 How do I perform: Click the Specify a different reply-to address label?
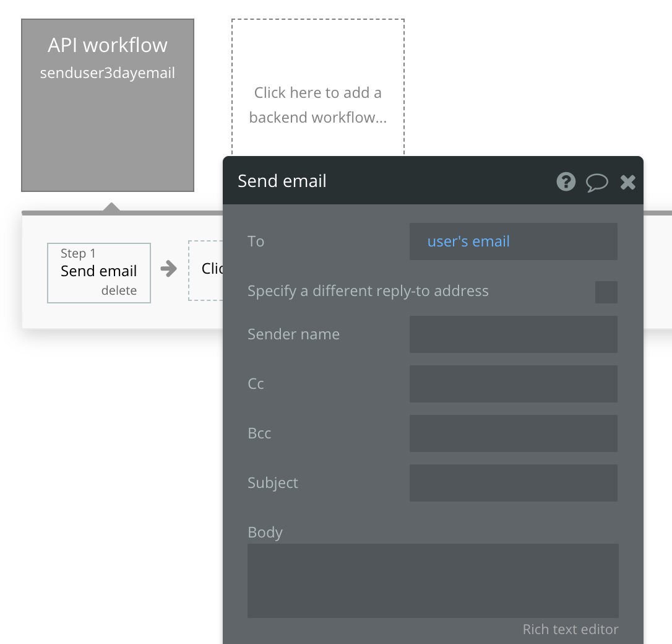click(368, 291)
